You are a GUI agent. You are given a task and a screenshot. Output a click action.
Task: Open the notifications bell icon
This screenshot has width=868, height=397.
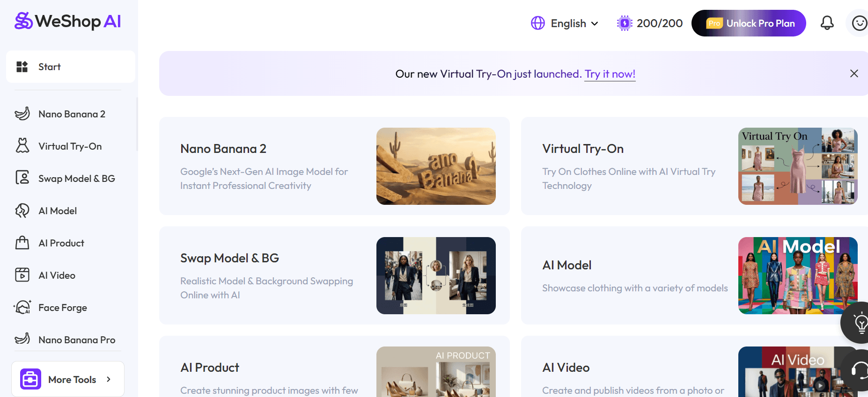[x=827, y=23]
